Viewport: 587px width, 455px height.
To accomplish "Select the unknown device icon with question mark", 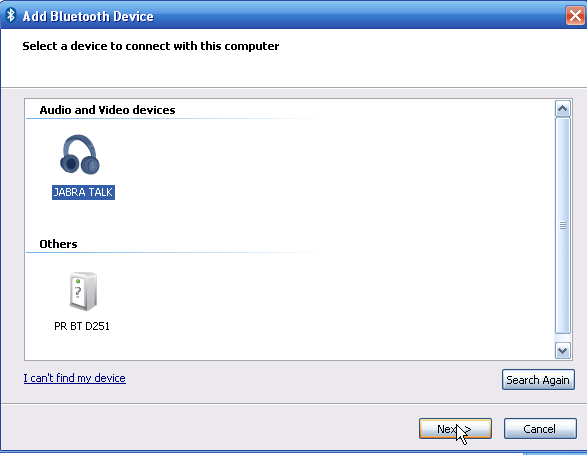I will (83, 291).
